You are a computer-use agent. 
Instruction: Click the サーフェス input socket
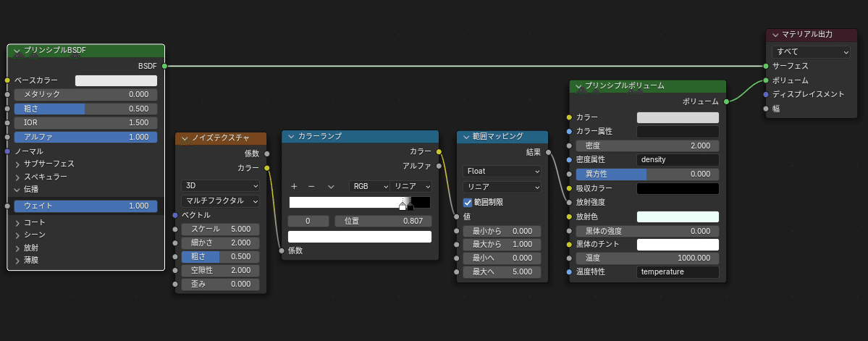point(766,66)
